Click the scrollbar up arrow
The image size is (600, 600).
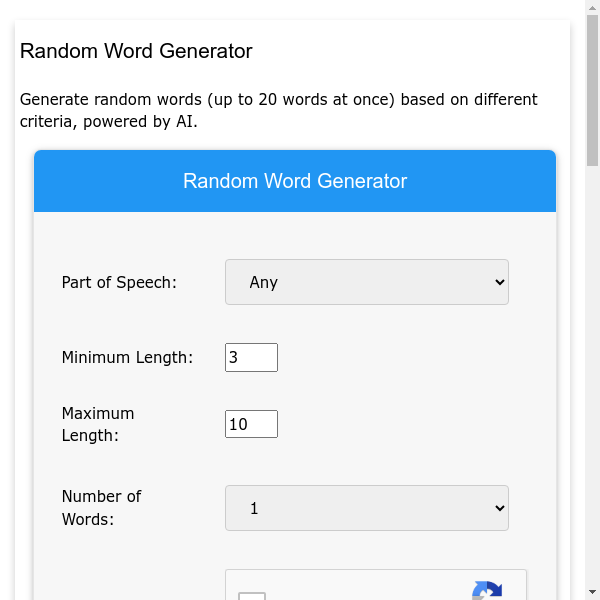point(592,7)
